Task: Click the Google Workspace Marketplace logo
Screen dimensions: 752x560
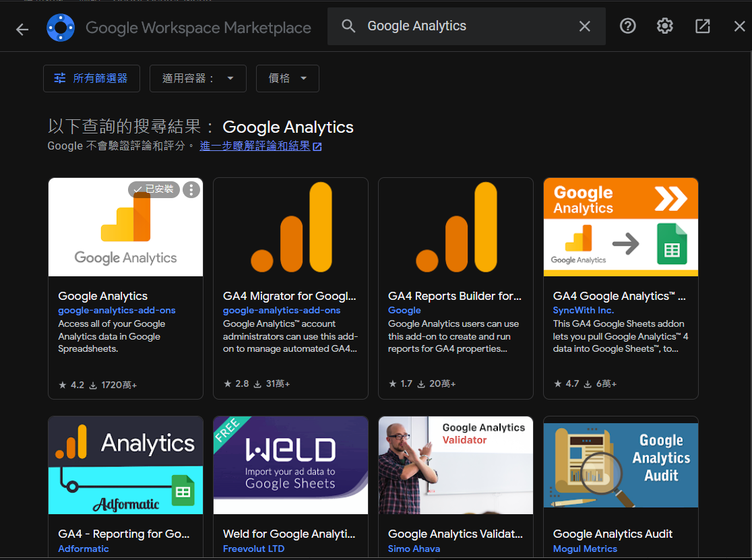Action: click(x=61, y=28)
